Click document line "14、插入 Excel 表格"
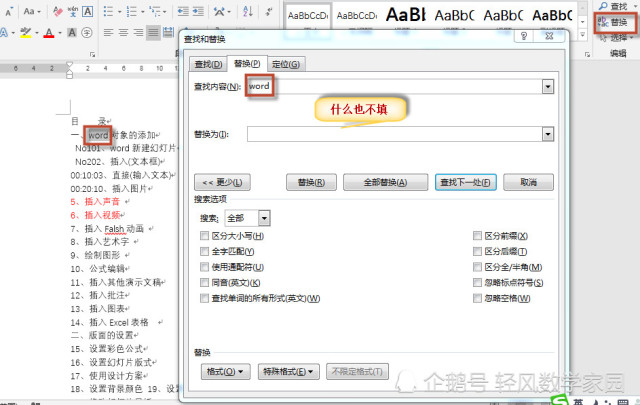Viewport: 640px width, 405px height. [x=109, y=323]
